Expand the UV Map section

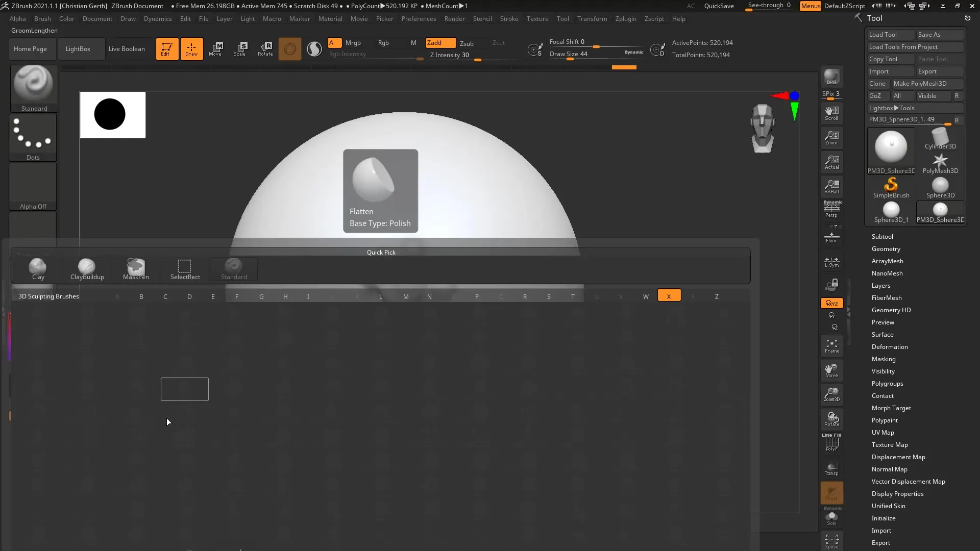[x=883, y=433]
